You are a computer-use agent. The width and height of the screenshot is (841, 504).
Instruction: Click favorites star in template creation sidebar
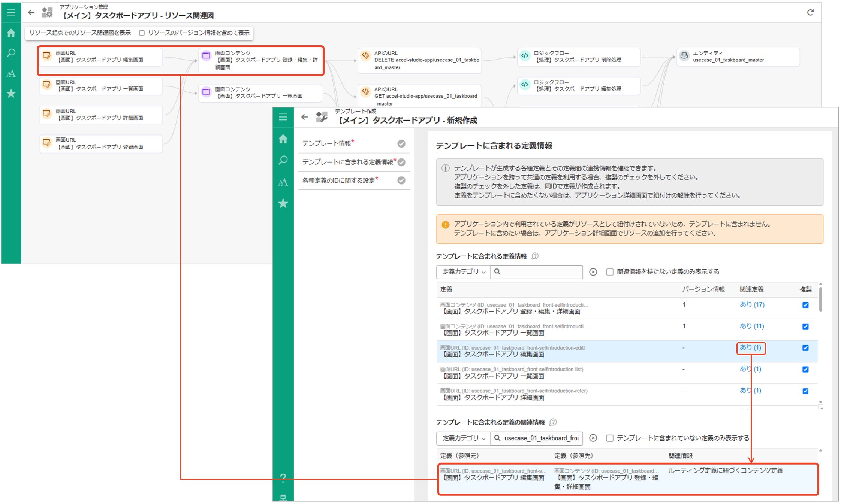(x=283, y=203)
